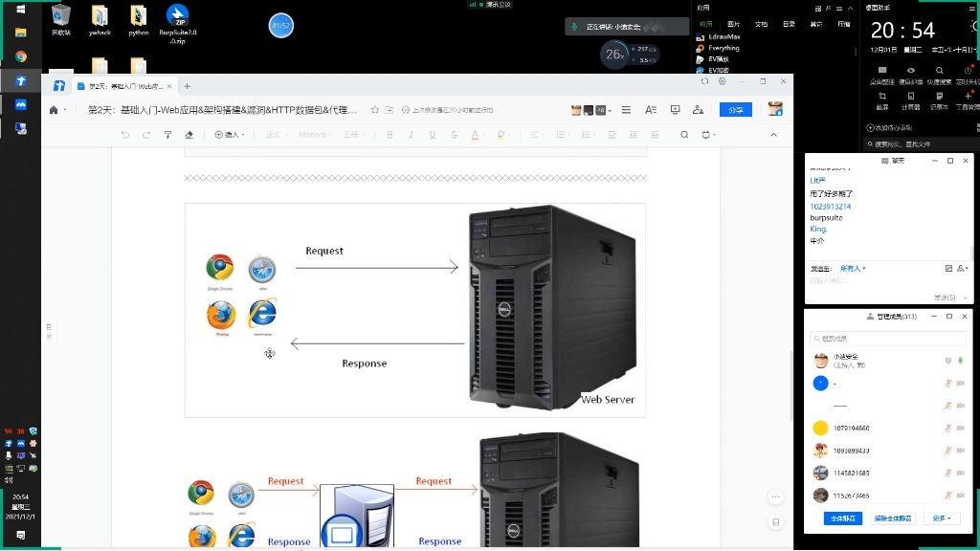Select the 目录 tab in desktop panel
The image size is (980, 551).
coord(789,24)
